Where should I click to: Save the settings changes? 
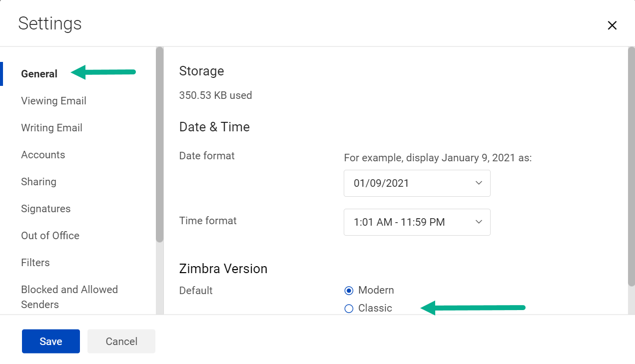pyautogui.click(x=50, y=341)
